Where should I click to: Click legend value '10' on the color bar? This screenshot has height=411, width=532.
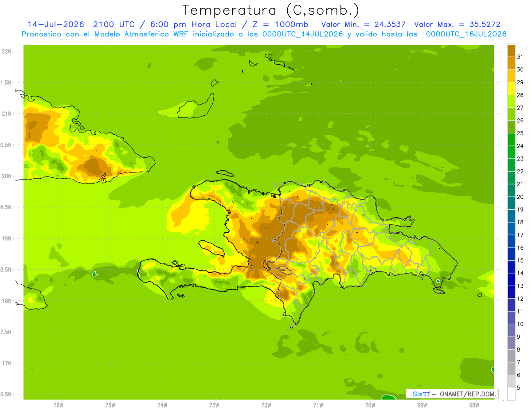coord(520,324)
